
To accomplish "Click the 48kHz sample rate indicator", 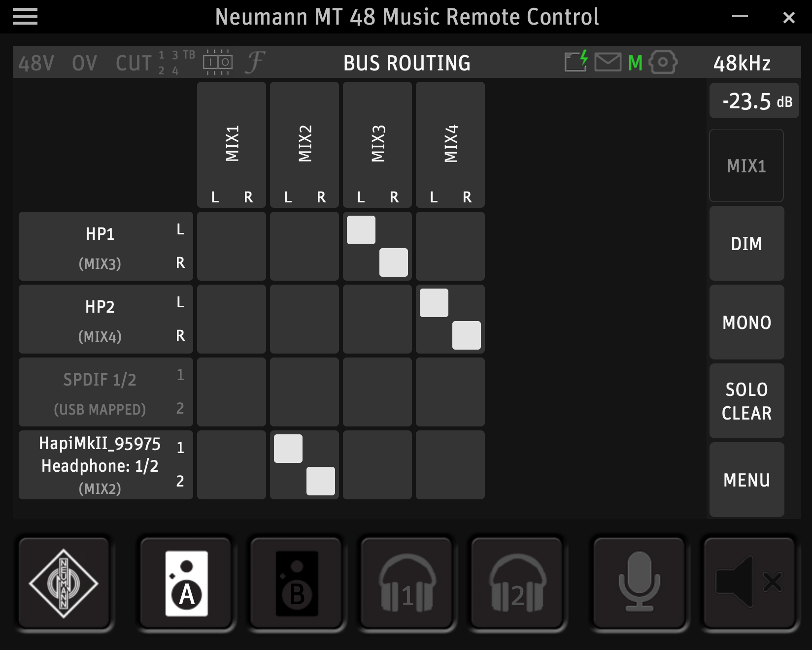I will pyautogui.click(x=743, y=63).
